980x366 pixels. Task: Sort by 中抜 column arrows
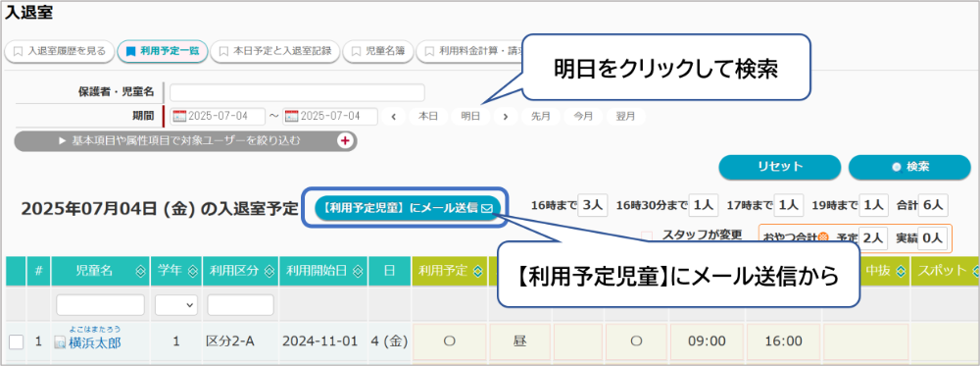pos(901,271)
